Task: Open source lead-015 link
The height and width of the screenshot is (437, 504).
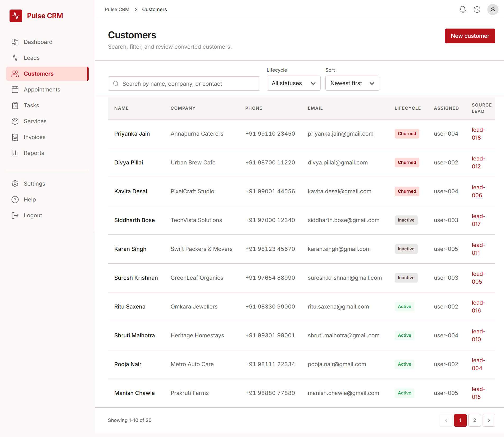Action: click(478, 393)
